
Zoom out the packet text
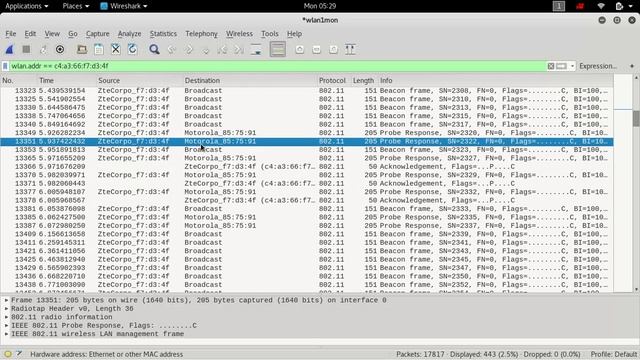coord(316,49)
